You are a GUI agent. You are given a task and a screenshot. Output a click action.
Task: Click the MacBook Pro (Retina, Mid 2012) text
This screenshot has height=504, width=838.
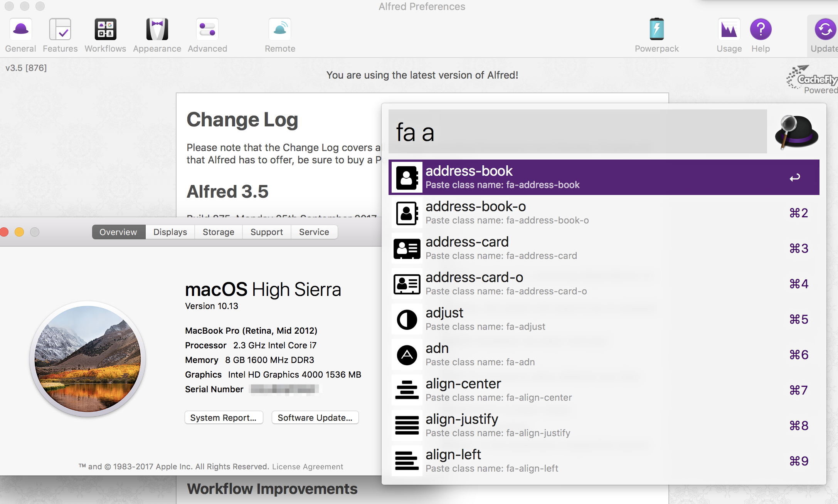(x=251, y=331)
